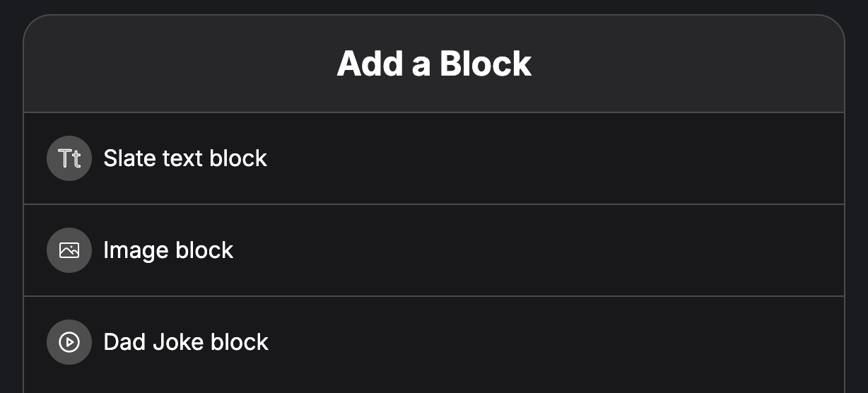Select the last visible block option
This screenshot has height=393, width=868.
pyautogui.click(x=434, y=345)
